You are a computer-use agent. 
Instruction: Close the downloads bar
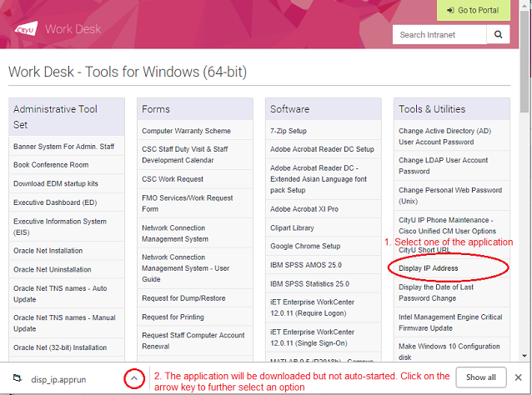[518, 377]
